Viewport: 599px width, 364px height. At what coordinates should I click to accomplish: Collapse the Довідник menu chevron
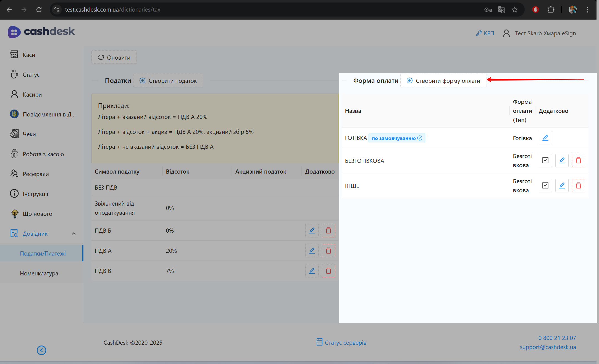(74, 233)
